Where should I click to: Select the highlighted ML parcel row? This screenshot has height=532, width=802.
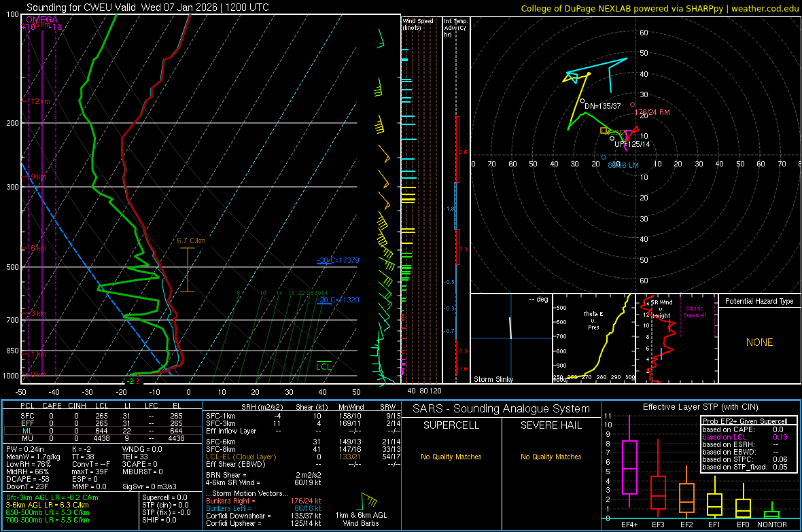(x=102, y=431)
